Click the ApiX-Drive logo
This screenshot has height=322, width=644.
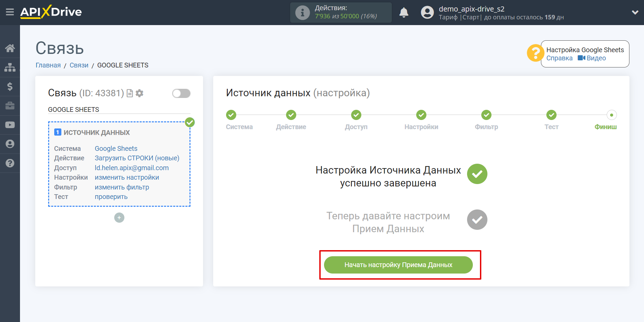(51, 12)
